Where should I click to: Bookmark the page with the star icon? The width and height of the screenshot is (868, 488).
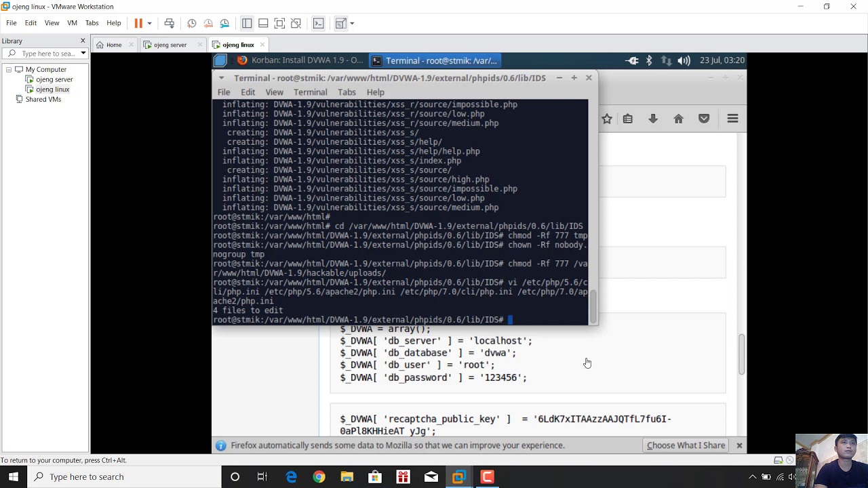click(607, 119)
